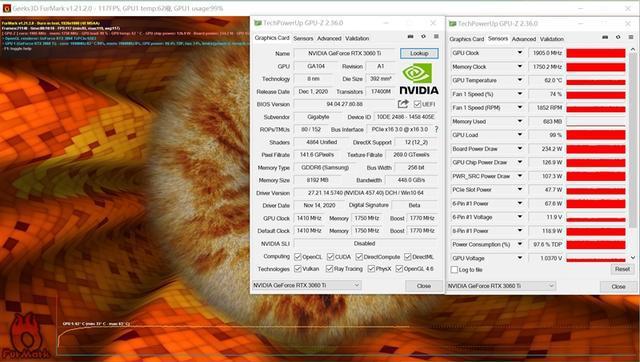
Task: Expand the GPU Temperature sensor dropdown
Action: pos(520,80)
